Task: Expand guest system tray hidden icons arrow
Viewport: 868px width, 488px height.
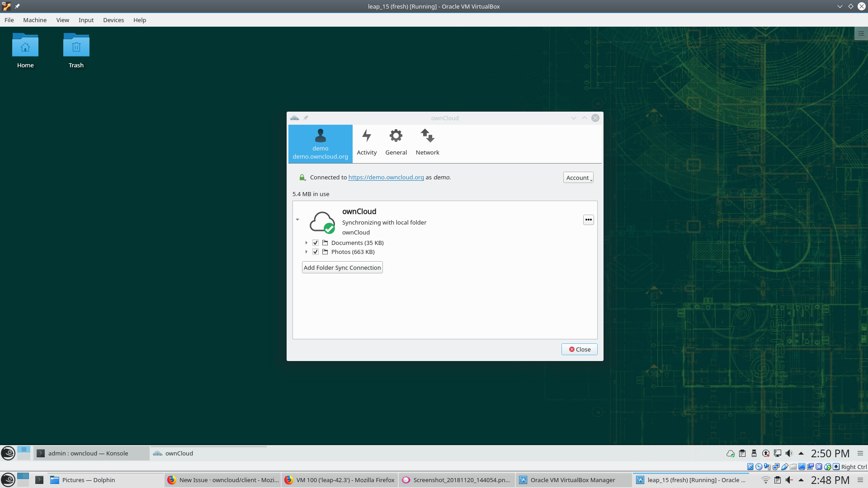Action: pos(801,453)
